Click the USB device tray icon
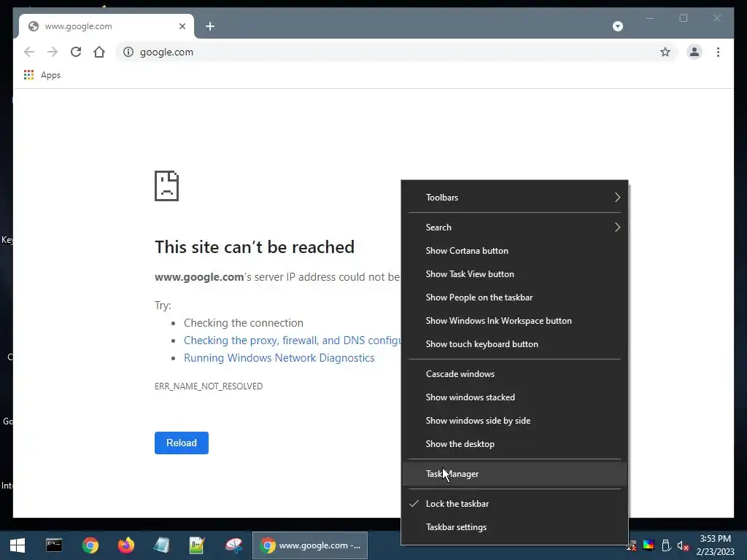 [667, 545]
